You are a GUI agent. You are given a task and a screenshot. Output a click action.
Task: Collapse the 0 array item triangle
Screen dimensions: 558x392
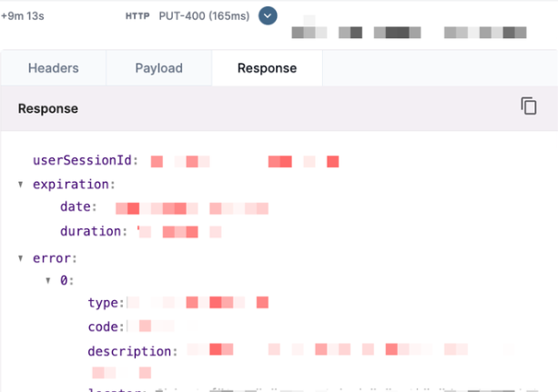point(49,281)
